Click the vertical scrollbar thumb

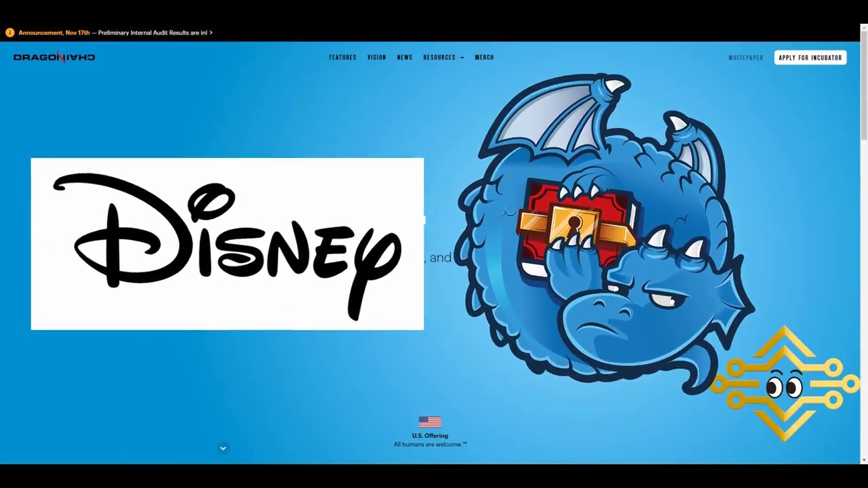click(x=864, y=87)
